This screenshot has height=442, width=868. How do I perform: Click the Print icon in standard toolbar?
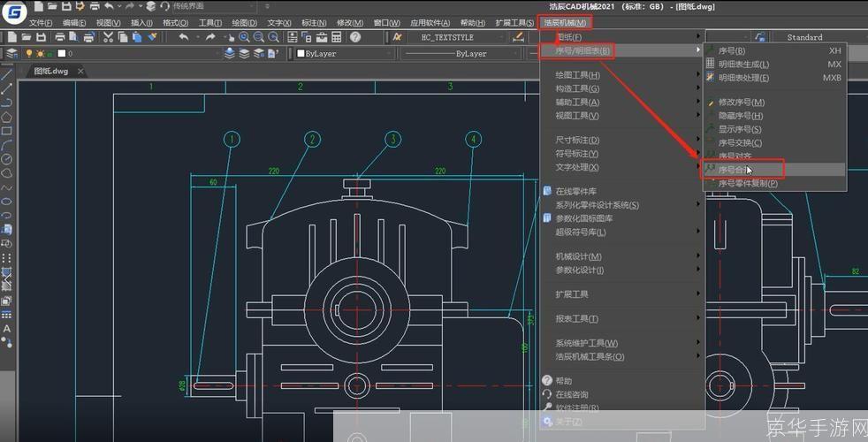click(60, 37)
